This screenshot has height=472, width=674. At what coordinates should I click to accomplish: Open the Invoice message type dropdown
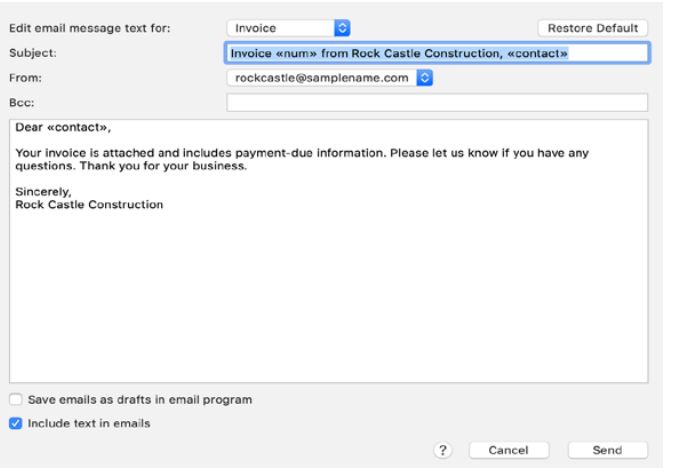289,28
